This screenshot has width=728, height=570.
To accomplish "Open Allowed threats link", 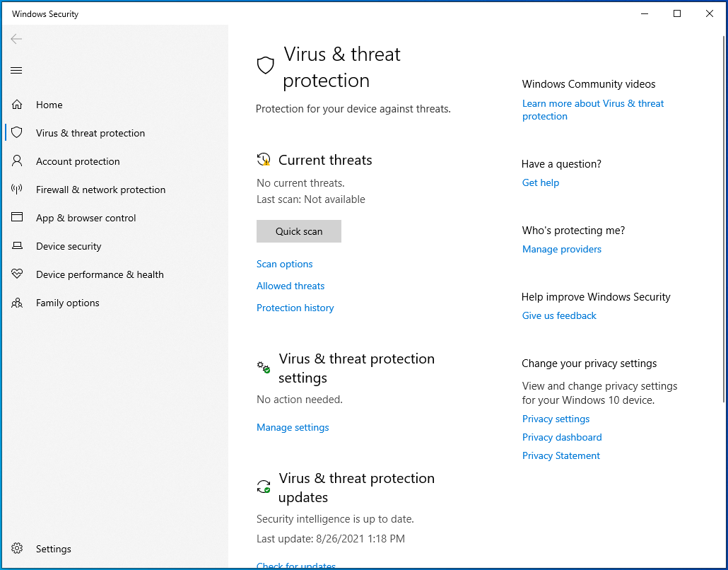I will click(290, 286).
